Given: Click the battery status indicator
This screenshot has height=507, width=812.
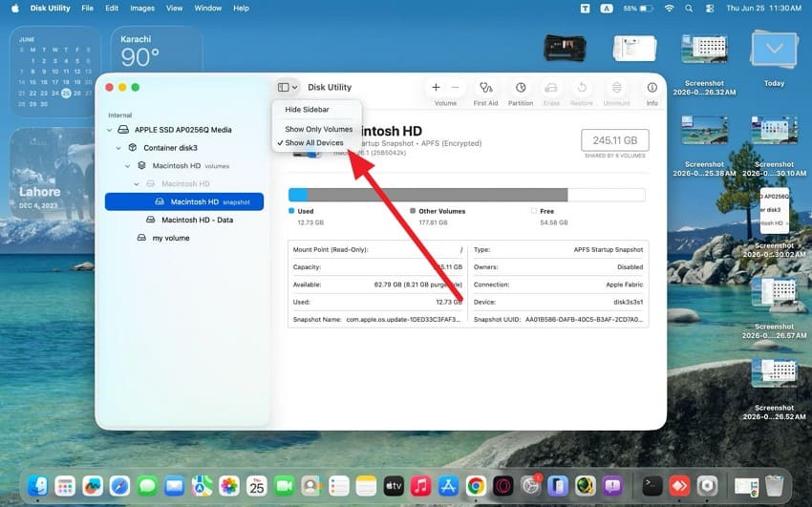Looking at the screenshot, I should pos(637,9).
